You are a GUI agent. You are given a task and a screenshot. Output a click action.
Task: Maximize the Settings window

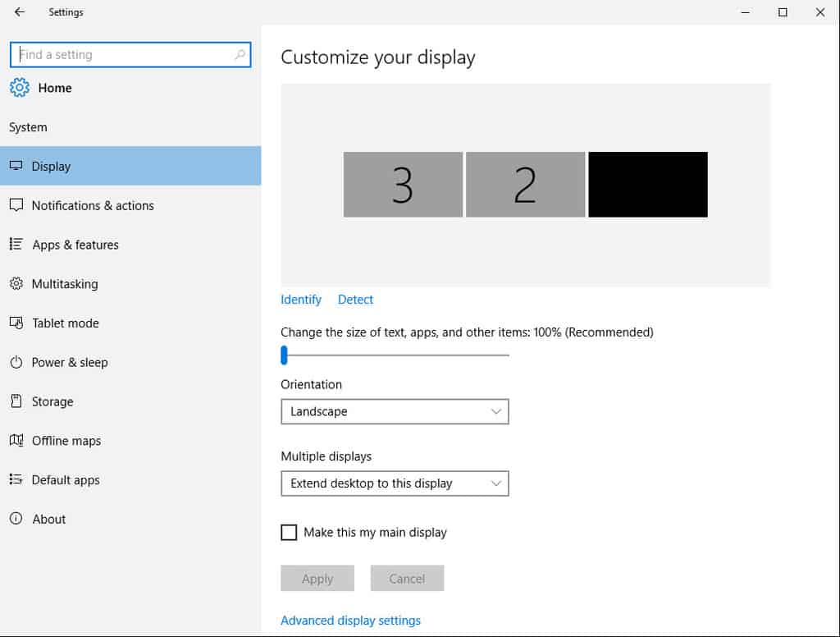[783, 11]
